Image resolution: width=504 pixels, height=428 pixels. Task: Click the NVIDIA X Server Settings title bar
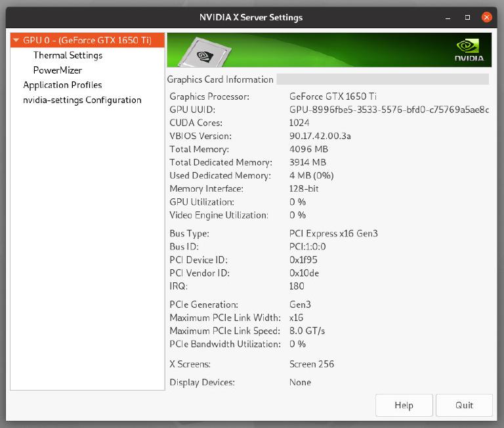251,17
